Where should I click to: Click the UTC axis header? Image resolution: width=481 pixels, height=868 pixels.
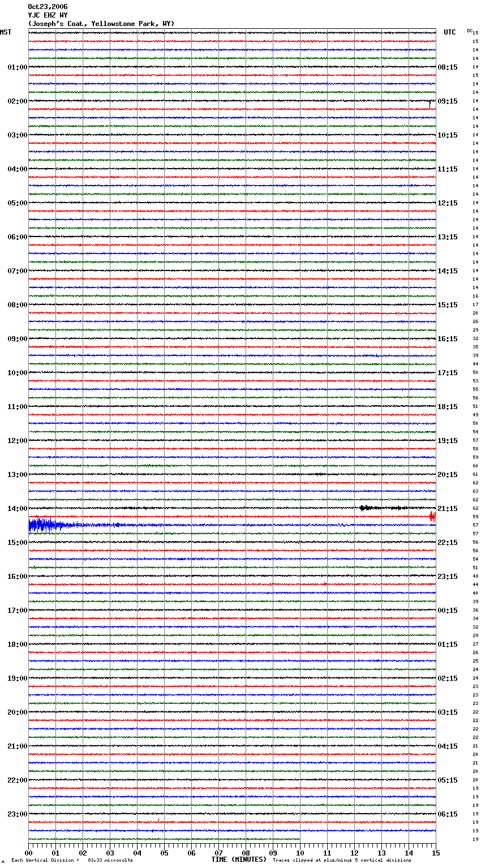pyautogui.click(x=450, y=32)
